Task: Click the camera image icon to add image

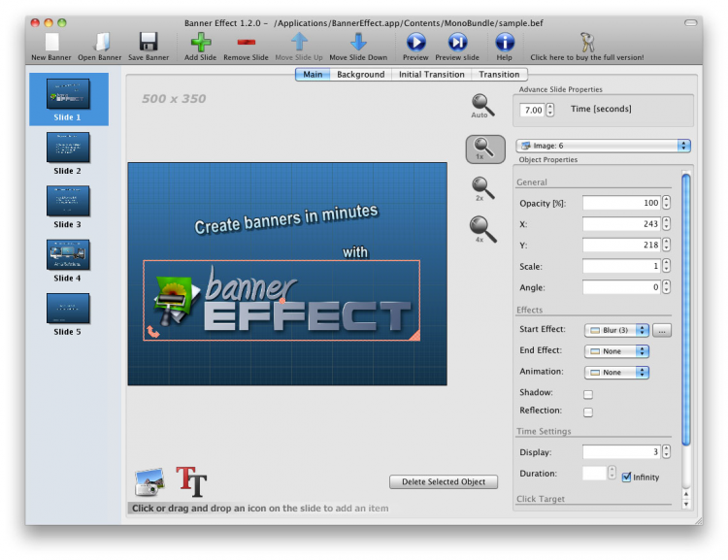Action: (x=149, y=482)
